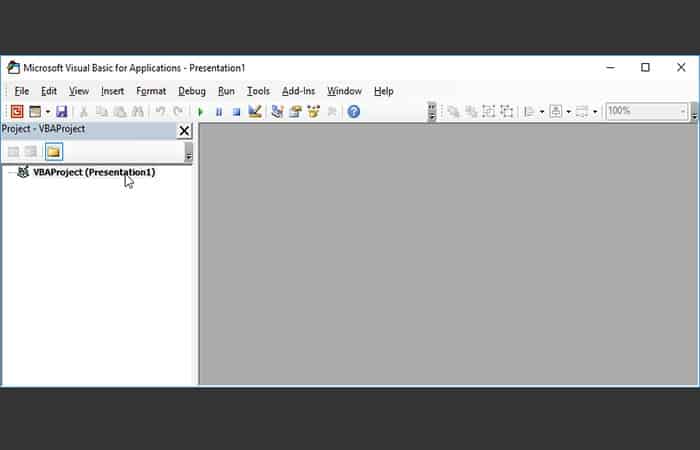Click the Project - VBAProject panel title bar
Image resolution: width=700 pixels, height=450 pixels.
[88, 129]
